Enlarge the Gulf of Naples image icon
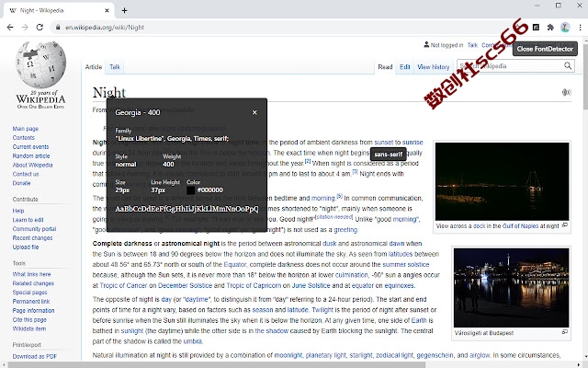This screenshot has width=588, height=368. pos(565,225)
